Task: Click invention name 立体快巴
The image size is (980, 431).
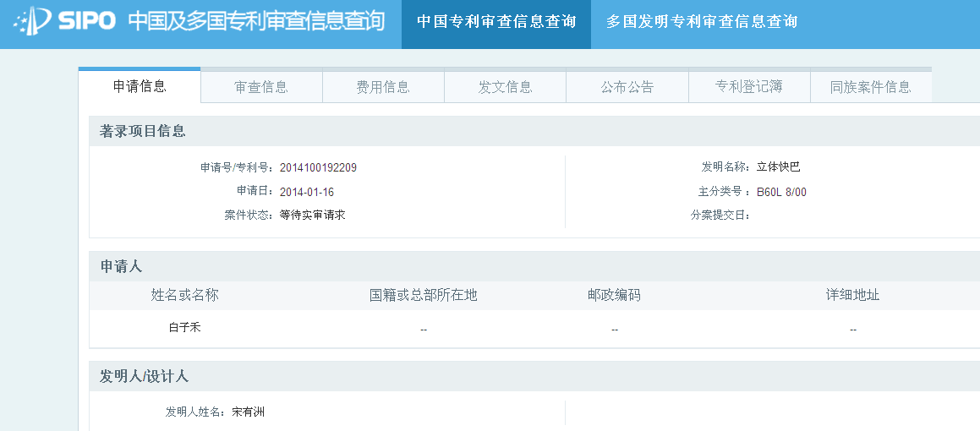Action: [x=778, y=166]
